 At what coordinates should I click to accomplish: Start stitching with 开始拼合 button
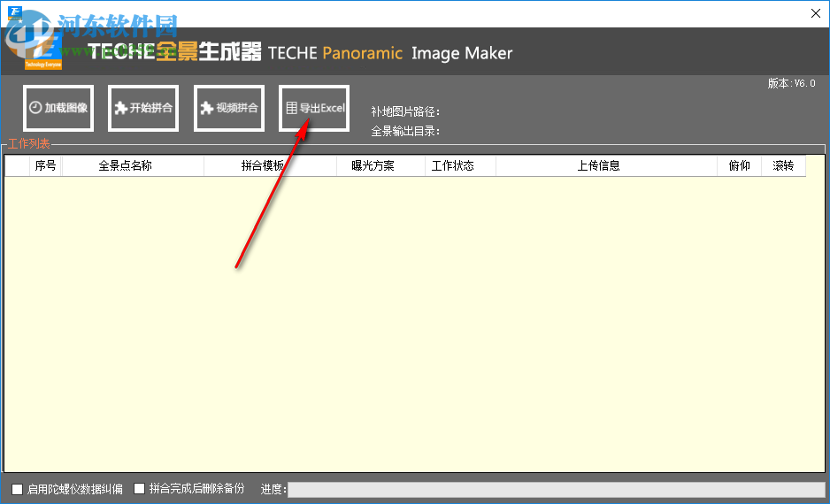tap(143, 108)
